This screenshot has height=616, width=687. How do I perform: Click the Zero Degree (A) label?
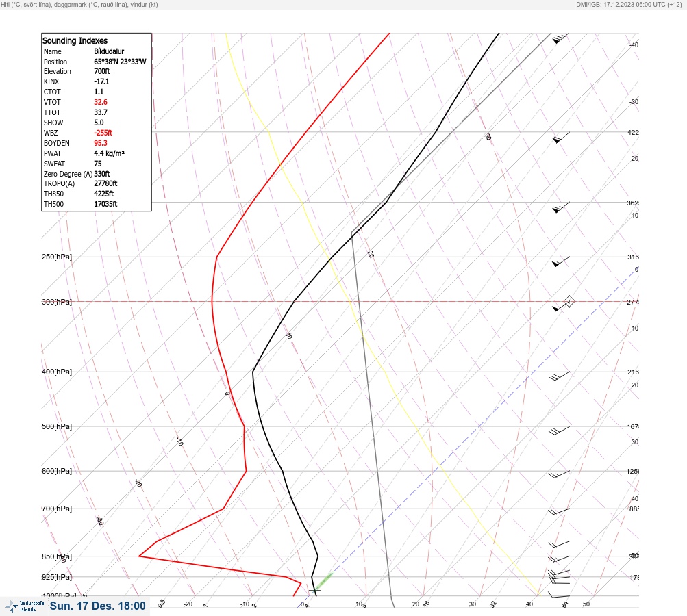68,174
